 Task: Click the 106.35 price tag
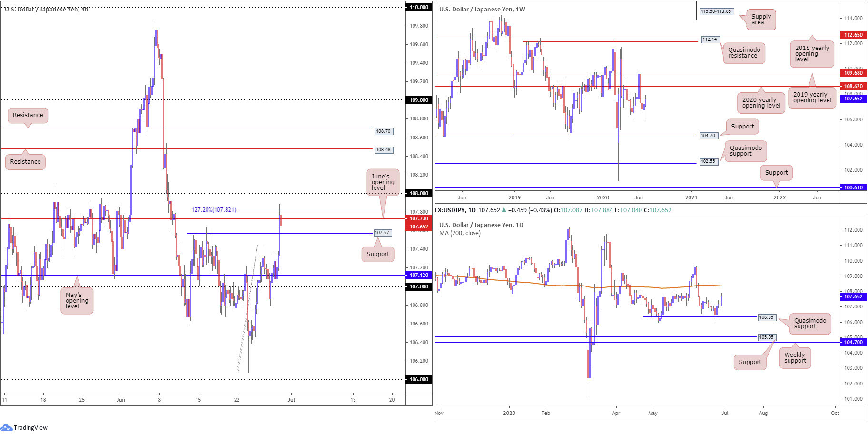[766, 317]
